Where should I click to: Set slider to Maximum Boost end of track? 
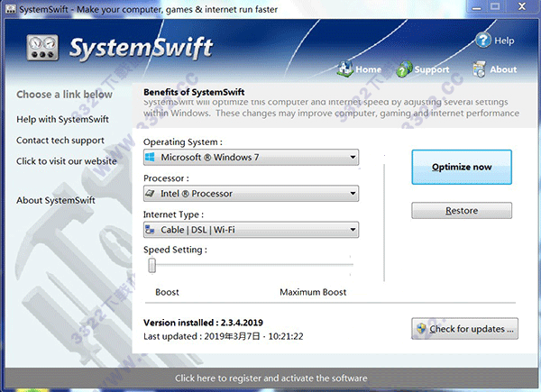click(352, 265)
